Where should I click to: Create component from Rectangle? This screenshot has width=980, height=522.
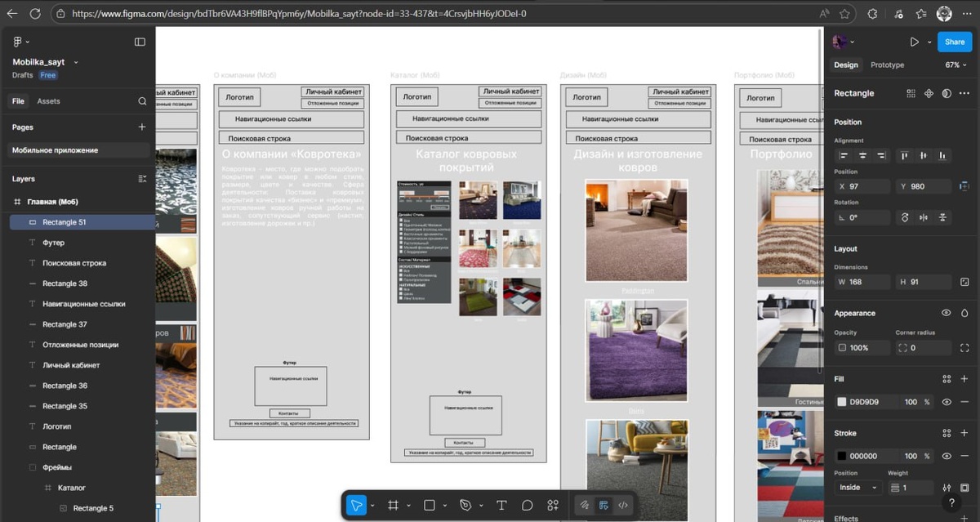tap(929, 93)
